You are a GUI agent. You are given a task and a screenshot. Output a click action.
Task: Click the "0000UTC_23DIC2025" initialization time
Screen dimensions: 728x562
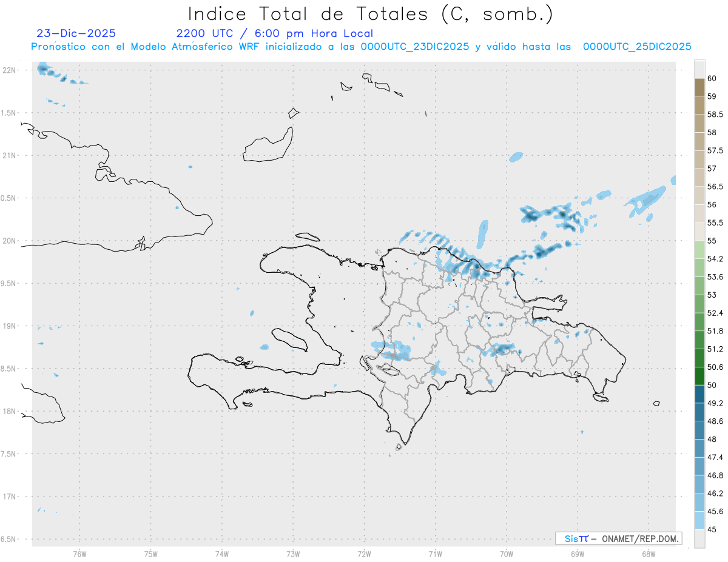[x=414, y=47]
